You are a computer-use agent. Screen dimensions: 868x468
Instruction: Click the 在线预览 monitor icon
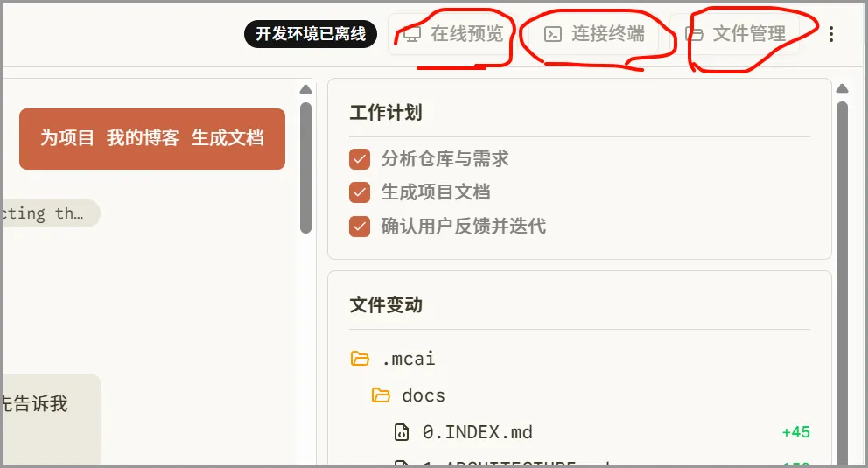(411, 34)
